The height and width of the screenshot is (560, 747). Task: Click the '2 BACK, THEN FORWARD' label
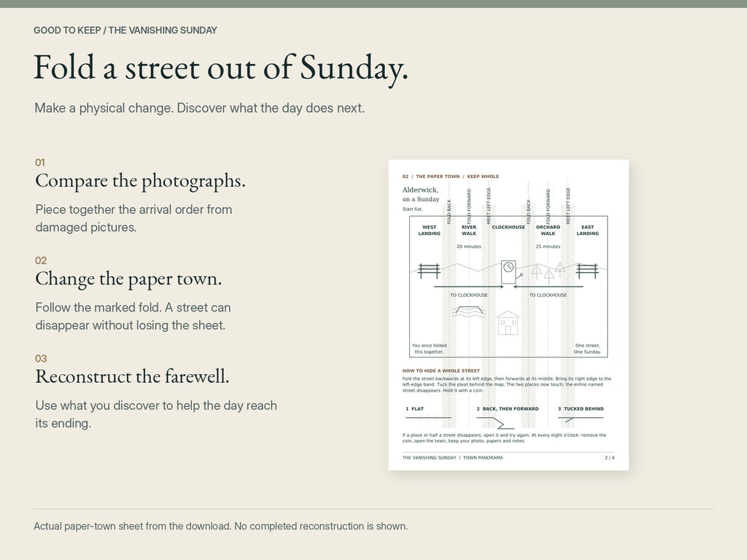click(508, 408)
